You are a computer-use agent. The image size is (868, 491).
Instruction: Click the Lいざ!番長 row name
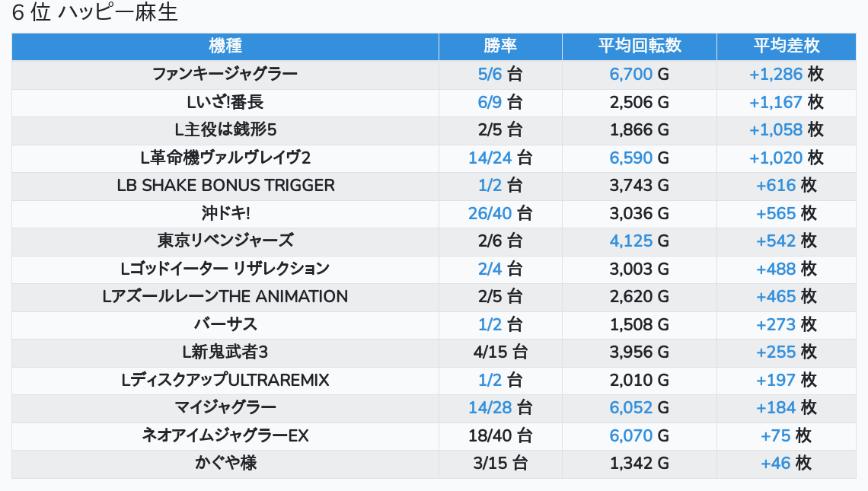pyautogui.click(x=225, y=102)
